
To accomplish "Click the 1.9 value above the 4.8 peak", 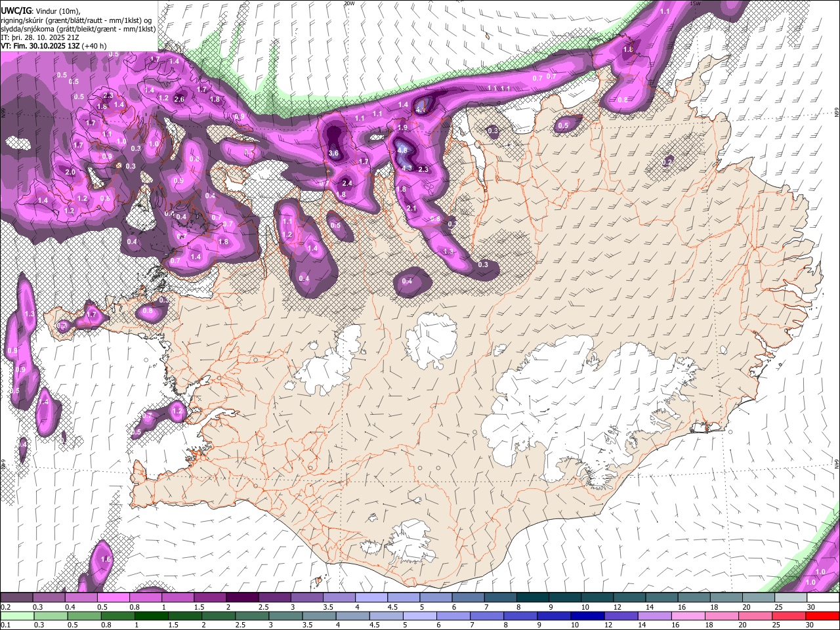I will point(403,127).
